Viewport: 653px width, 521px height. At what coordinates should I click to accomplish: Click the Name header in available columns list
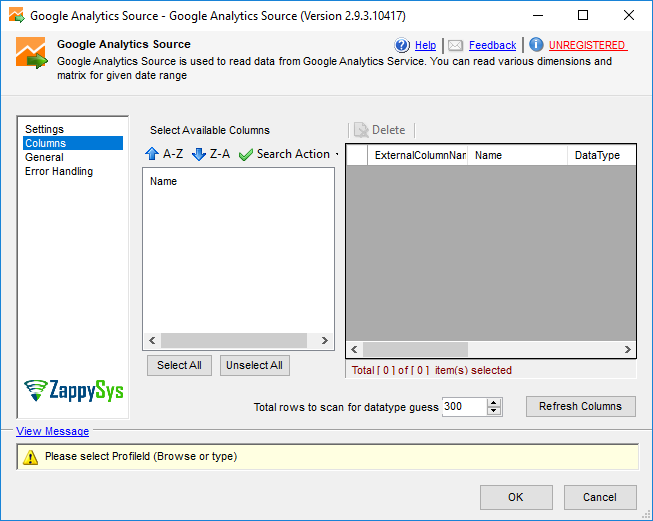(x=163, y=181)
